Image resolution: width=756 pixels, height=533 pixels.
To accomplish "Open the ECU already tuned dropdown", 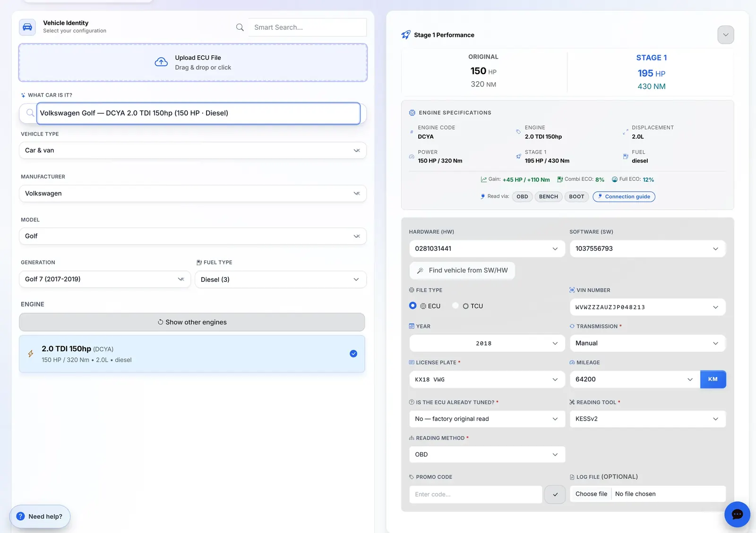I will coord(487,419).
